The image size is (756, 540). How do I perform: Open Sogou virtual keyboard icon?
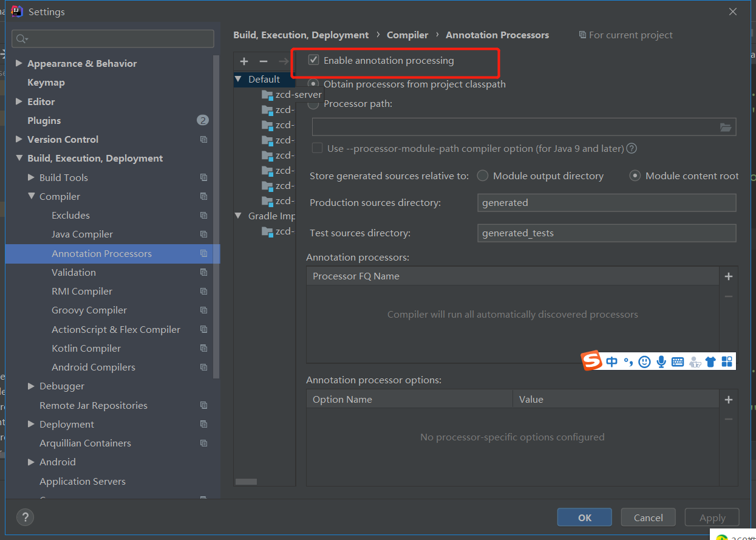tap(678, 361)
